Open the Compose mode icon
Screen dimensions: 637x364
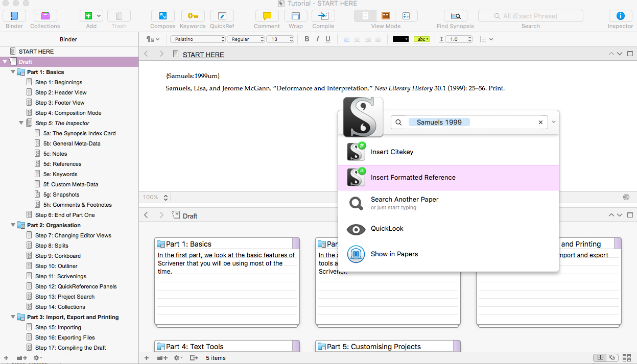coord(162,16)
